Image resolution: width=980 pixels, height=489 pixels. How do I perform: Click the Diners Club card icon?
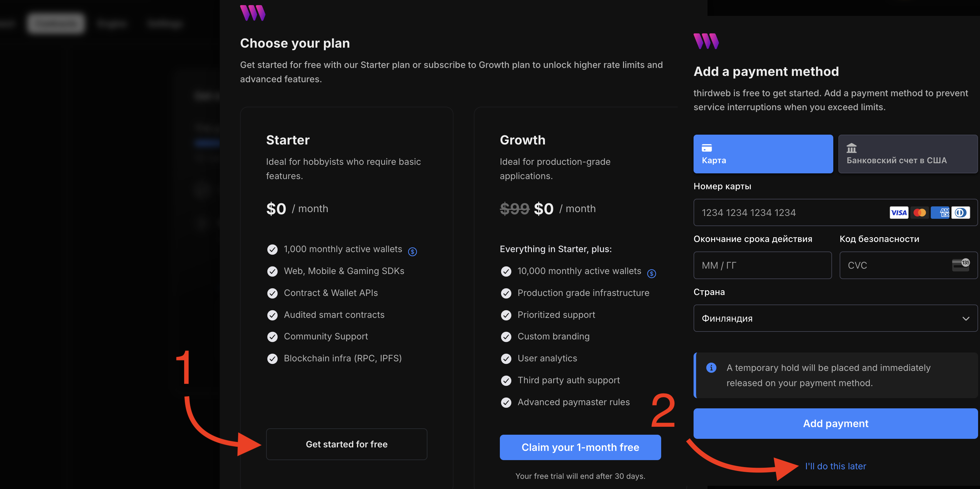961,212
